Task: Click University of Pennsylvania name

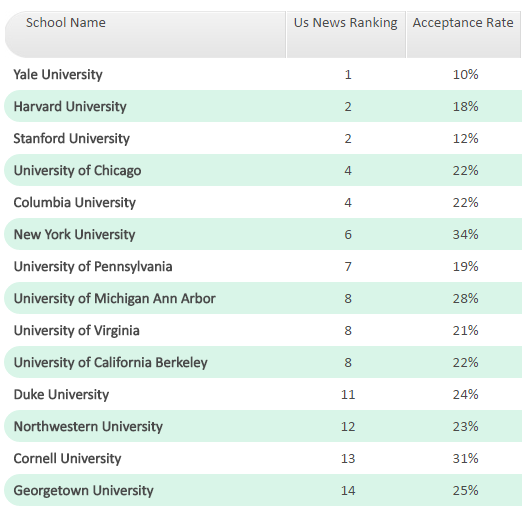Action: [x=93, y=266]
